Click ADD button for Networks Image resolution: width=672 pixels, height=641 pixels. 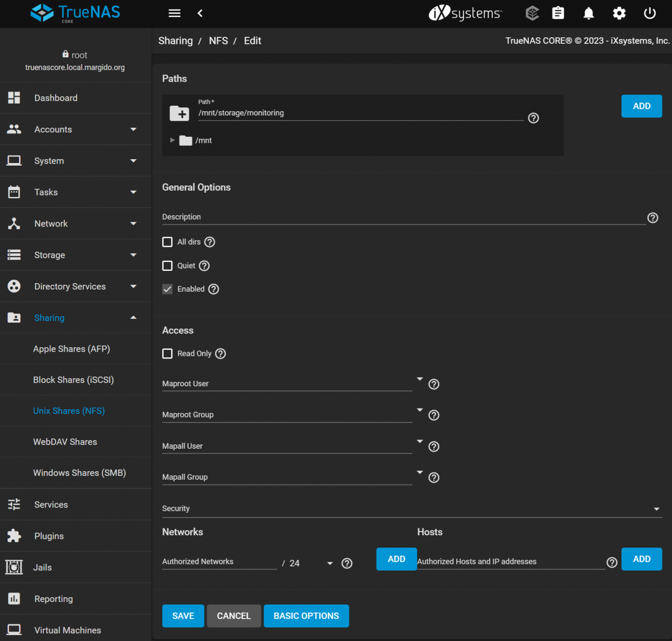coord(396,559)
